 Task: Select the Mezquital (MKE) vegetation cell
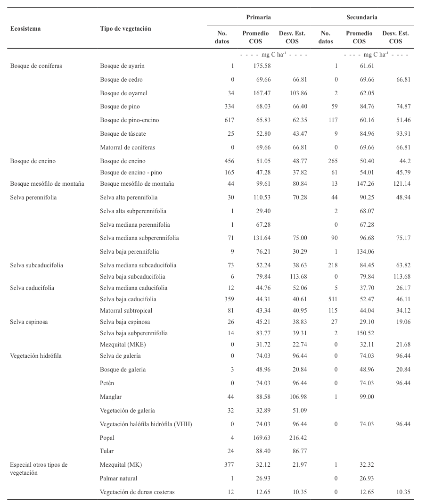pos(119,345)
